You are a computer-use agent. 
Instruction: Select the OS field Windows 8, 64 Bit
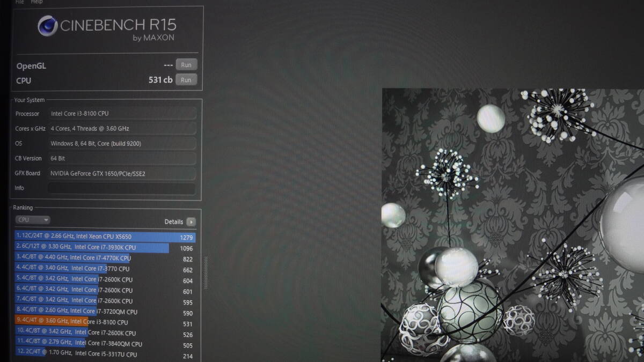click(x=122, y=144)
